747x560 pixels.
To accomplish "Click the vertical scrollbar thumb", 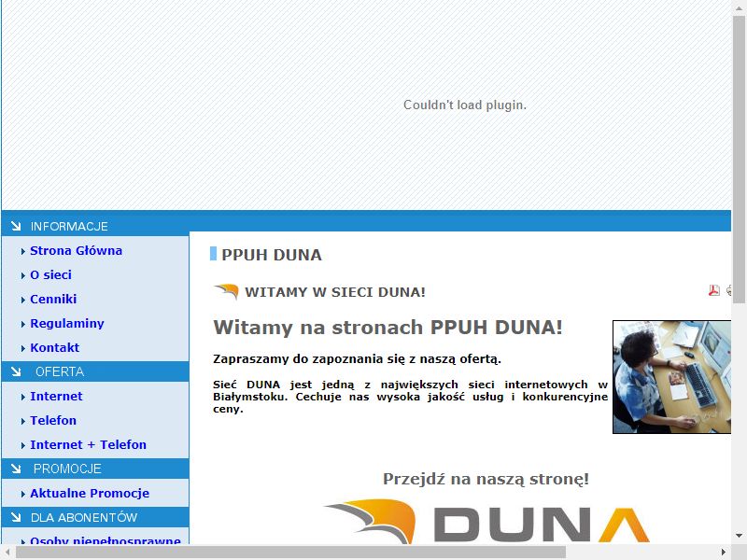I will click(x=739, y=159).
